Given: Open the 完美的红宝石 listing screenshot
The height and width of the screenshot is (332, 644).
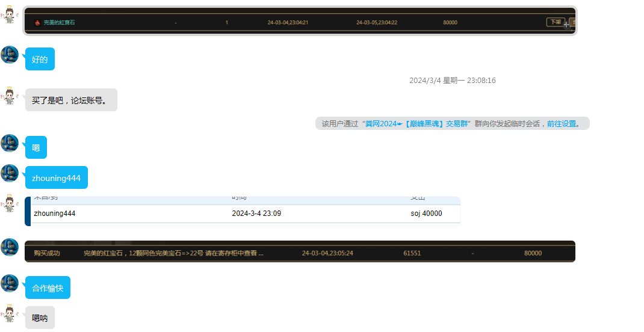Looking at the screenshot, I should click(x=300, y=21).
